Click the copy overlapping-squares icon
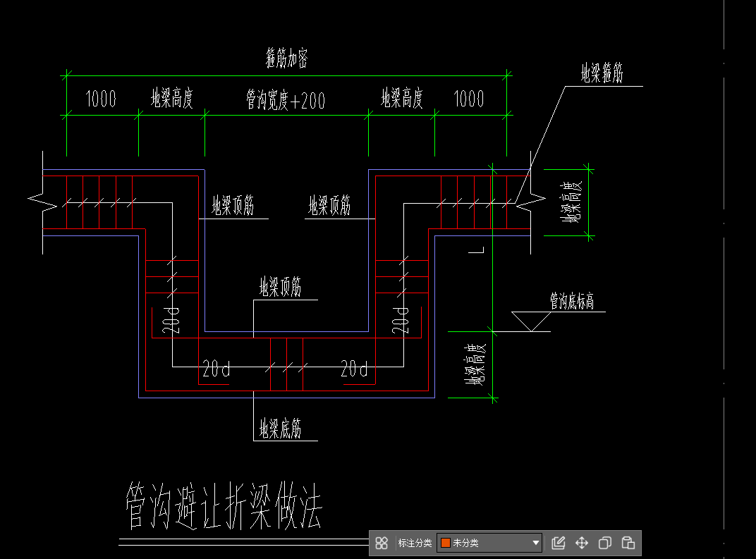 click(604, 543)
